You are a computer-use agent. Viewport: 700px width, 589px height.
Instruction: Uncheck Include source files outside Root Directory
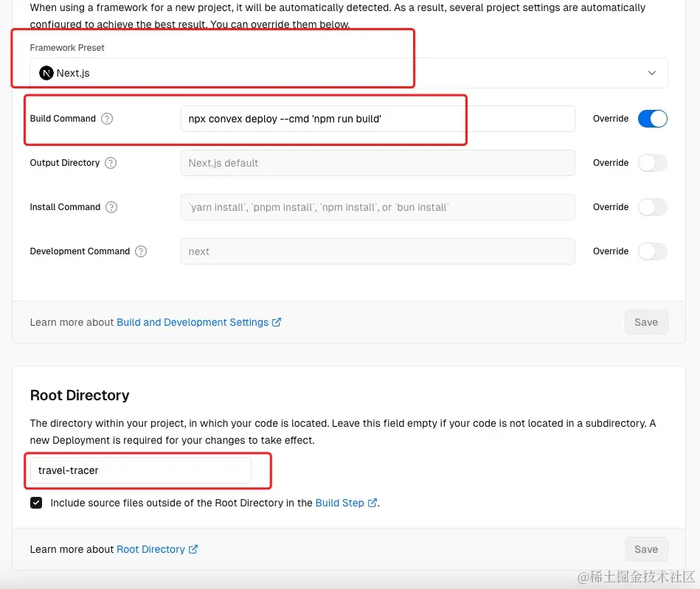click(x=36, y=503)
